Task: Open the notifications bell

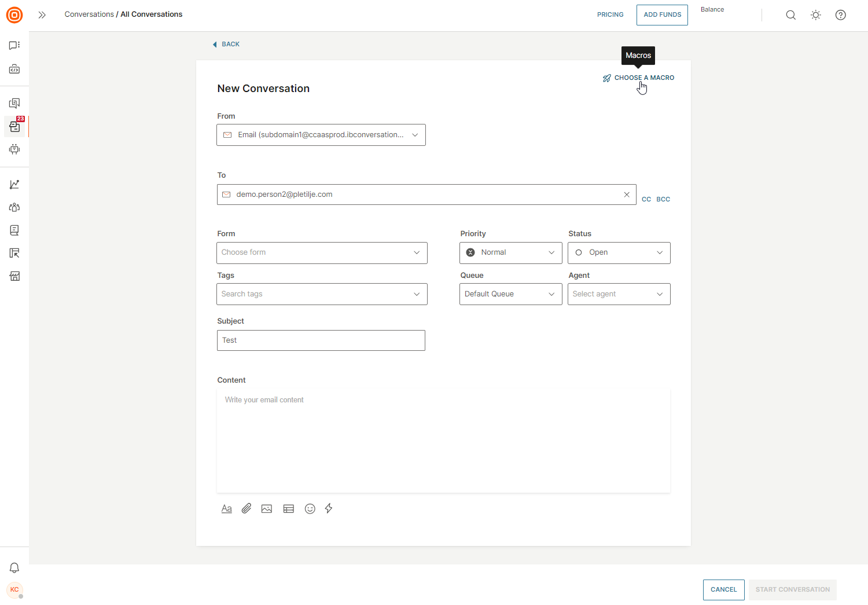Action: pos(14,567)
